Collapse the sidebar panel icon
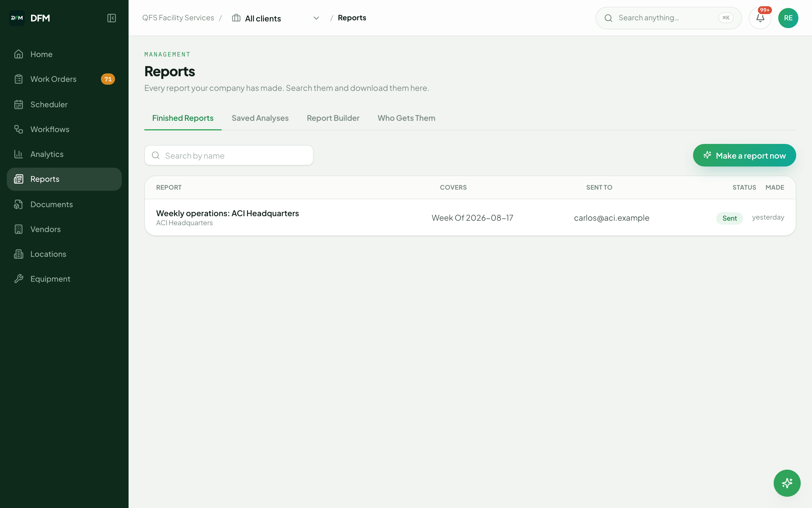Image resolution: width=812 pixels, height=508 pixels. pyautogui.click(x=111, y=18)
